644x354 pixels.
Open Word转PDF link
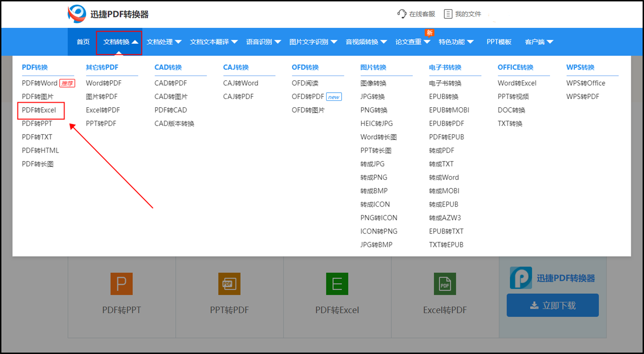[x=104, y=83]
